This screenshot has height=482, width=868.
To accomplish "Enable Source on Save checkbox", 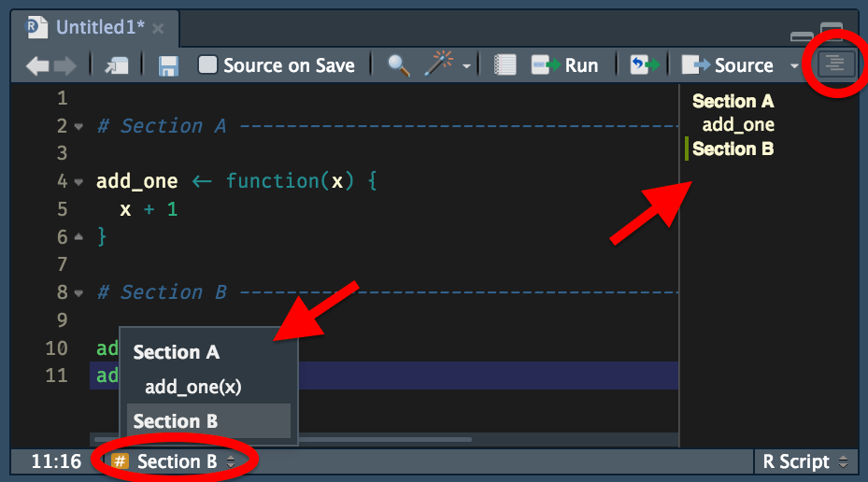I will pos(207,64).
